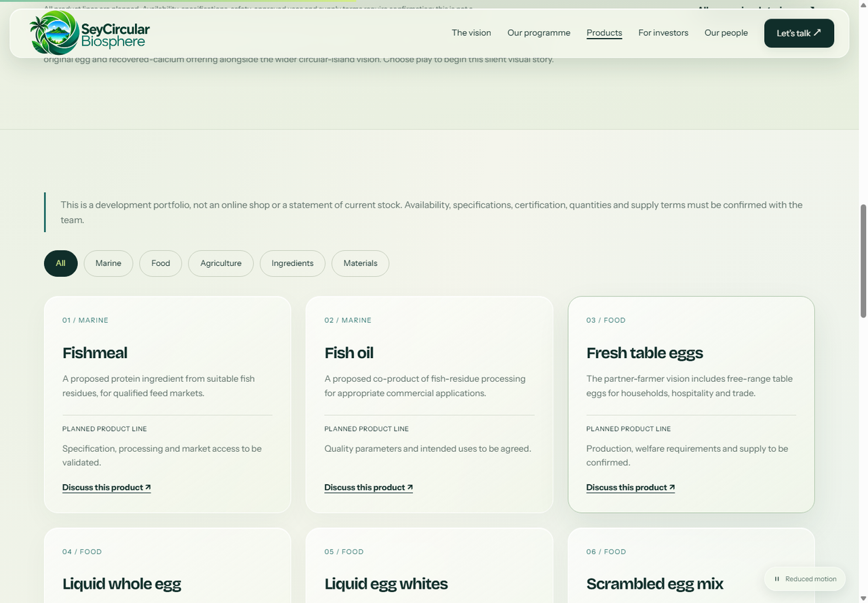This screenshot has width=868, height=603.
Task: Open Discuss this product for Fresh table eggs
Action: click(x=630, y=487)
